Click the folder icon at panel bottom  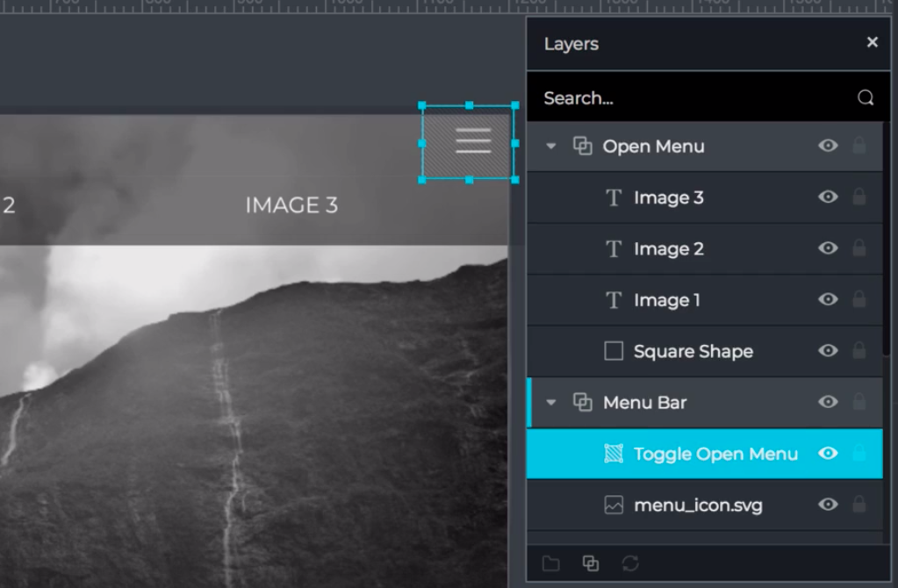(550, 563)
